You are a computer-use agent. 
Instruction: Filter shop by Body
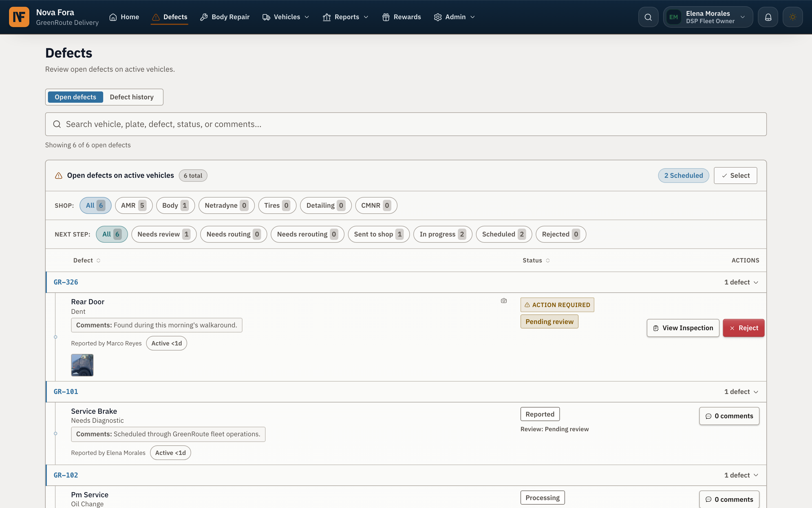point(175,205)
